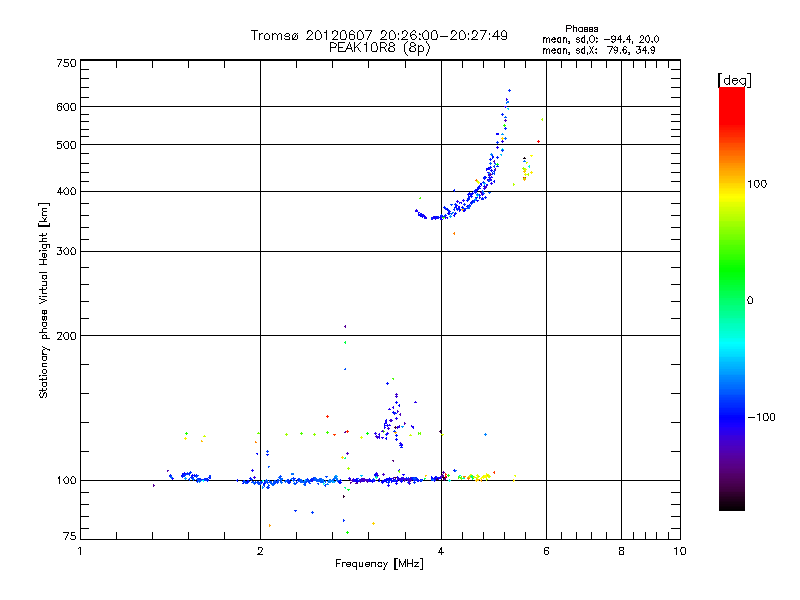Viewport: 800px width, 600px height.
Task: Click the y-axis tick label '500'
Action: pos(66,145)
